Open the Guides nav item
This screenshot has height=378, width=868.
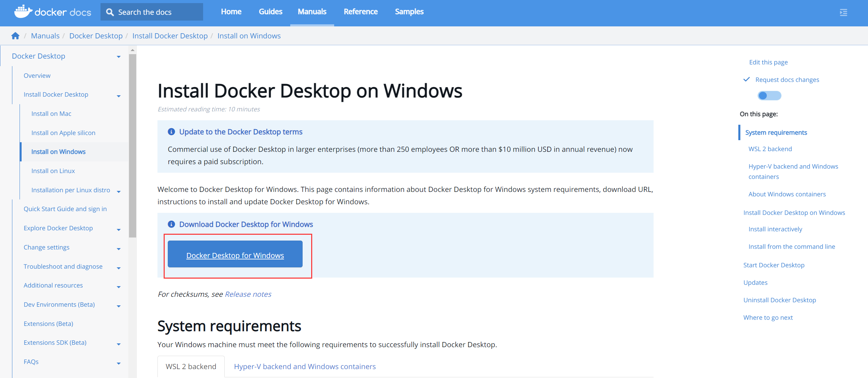[271, 12]
